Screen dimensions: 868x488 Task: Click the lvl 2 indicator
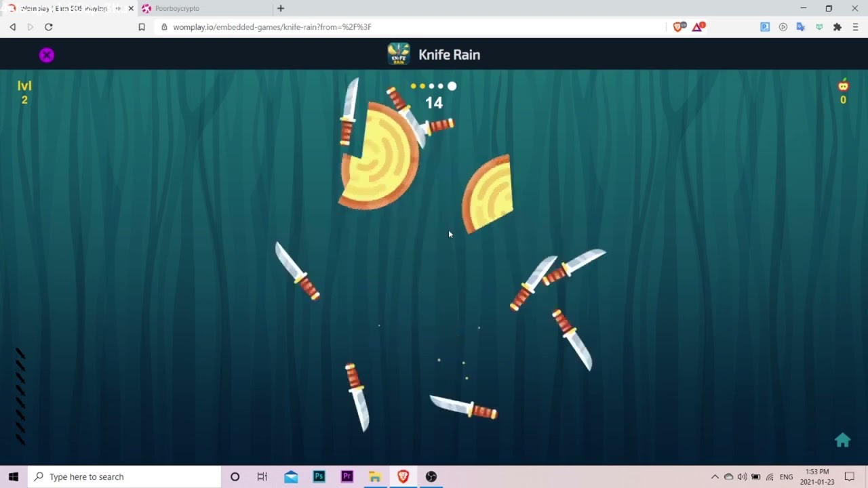click(x=24, y=93)
